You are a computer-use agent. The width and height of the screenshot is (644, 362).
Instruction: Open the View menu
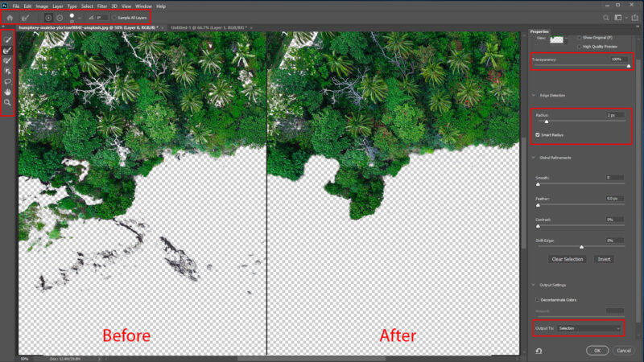pyautogui.click(x=126, y=6)
